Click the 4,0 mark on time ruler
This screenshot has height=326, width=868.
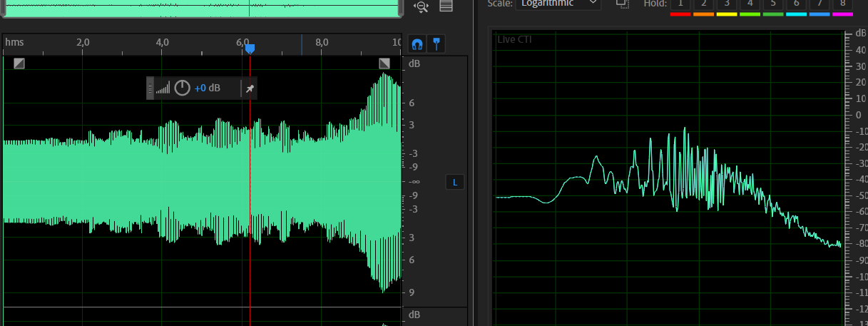coord(163,43)
